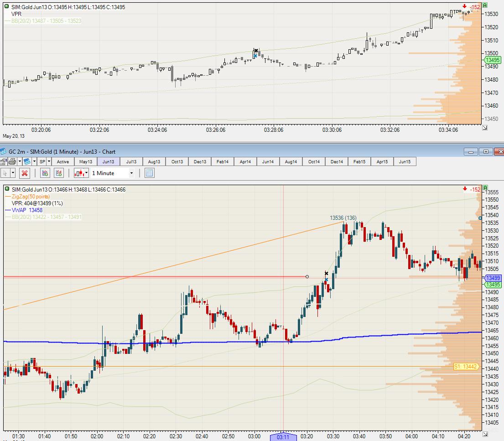Screen dimensions: 504x441
Task: Click the circle handle at red line end
Action: (307, 277)
